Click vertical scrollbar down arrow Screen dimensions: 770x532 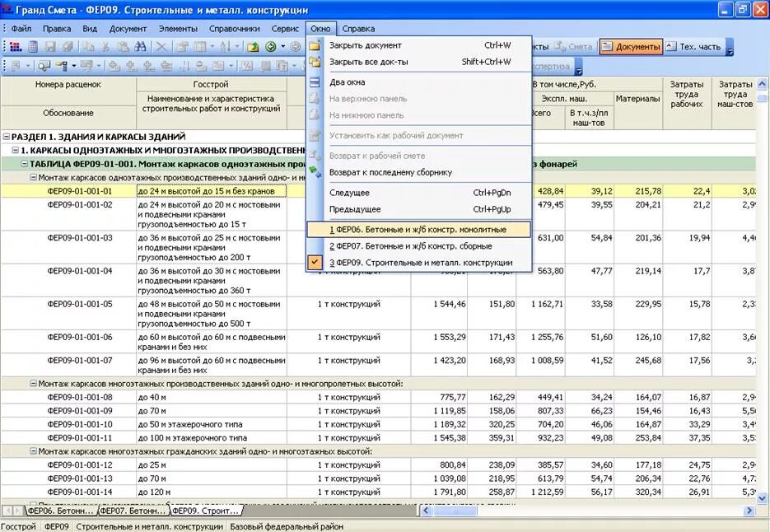click(762, 498)
